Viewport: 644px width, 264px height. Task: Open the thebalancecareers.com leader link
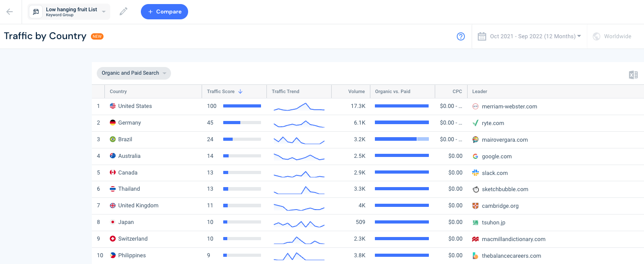[x=511, y=256]
